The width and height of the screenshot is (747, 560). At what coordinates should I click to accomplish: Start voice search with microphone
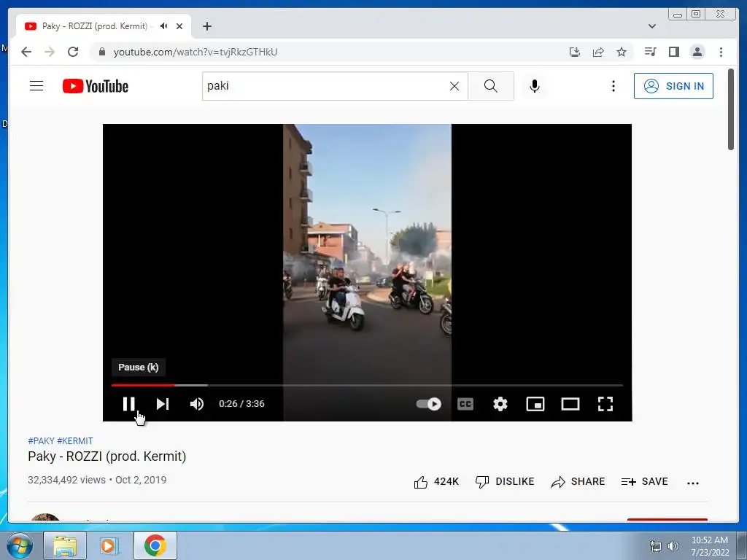click(x=535, y=86)
